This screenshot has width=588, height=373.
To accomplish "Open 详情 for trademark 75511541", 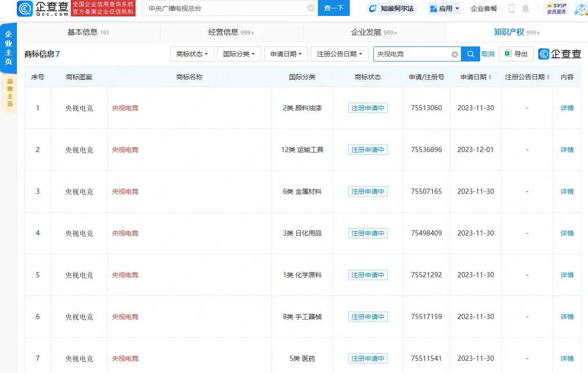I will click(x=567, y=358).
